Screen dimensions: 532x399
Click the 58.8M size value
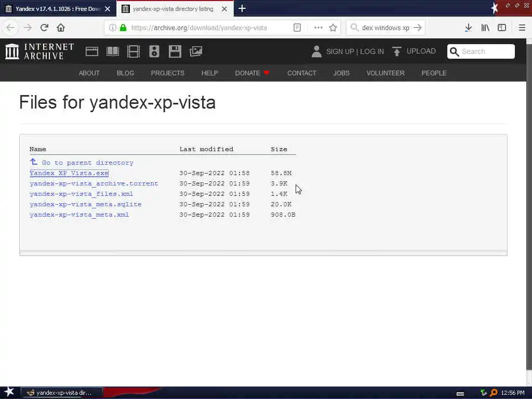pyautogui.click(x=281, y=173)
